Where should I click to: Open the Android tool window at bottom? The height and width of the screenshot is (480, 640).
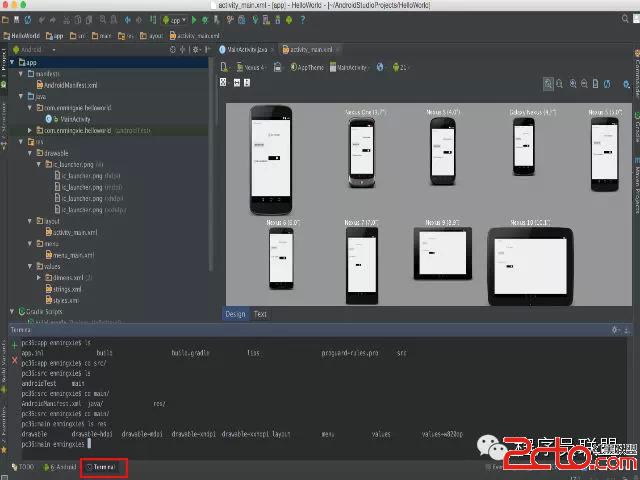click(x=62, y=467)
